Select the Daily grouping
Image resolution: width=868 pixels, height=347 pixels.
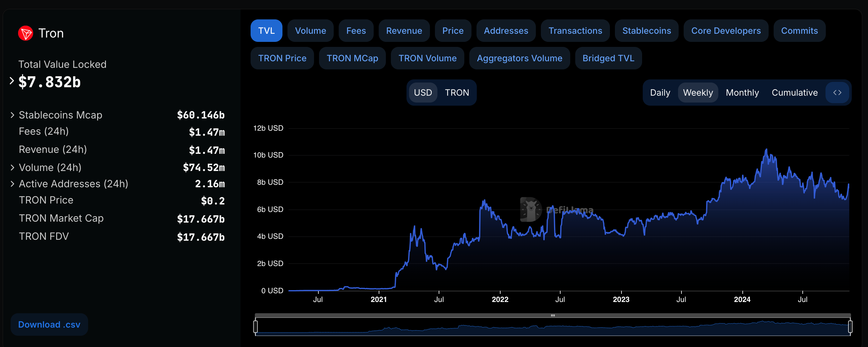coord(660,93)
